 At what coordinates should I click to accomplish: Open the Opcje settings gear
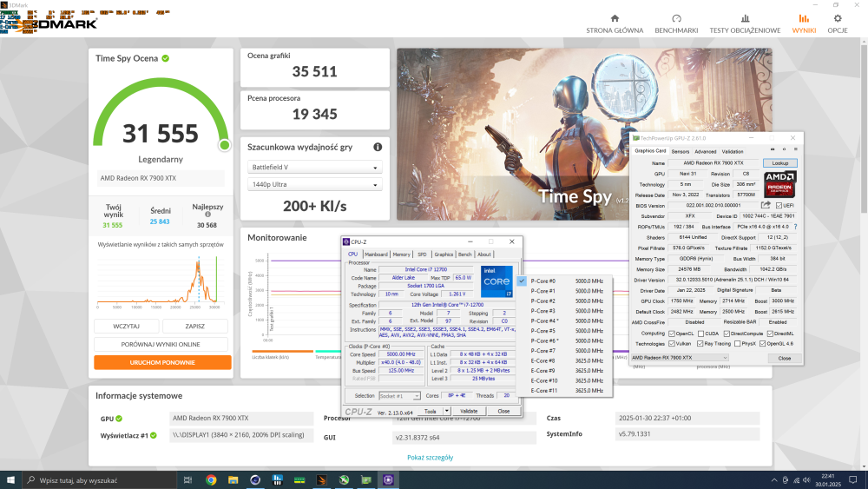pos(837,23)
